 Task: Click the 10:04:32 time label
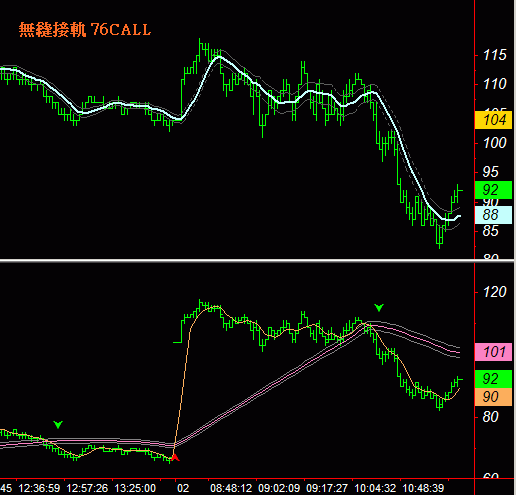pos(375,488)
